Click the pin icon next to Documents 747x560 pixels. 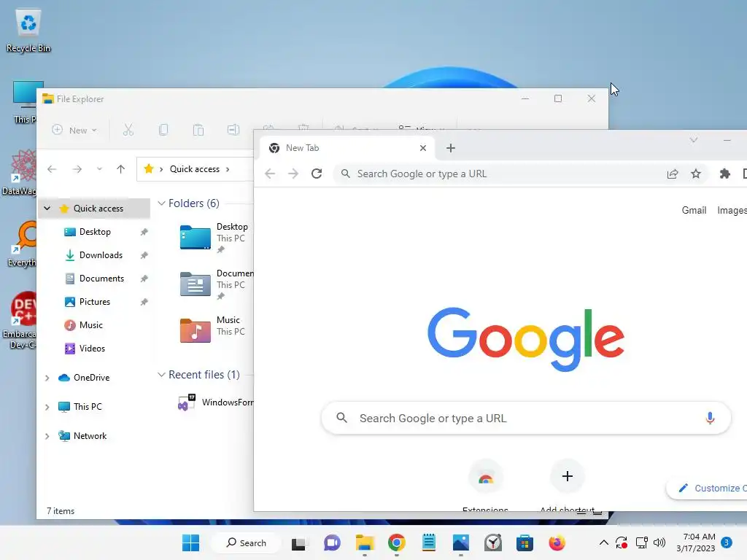(144, 279)
